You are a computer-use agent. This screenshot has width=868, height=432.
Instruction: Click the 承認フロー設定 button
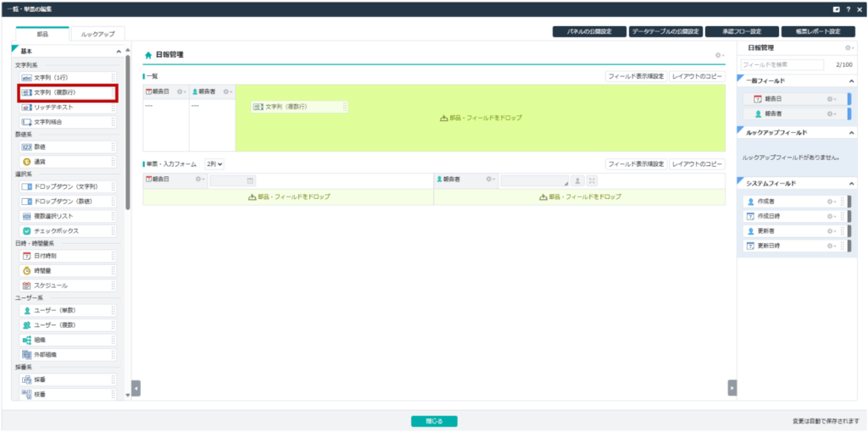point(740,31)
